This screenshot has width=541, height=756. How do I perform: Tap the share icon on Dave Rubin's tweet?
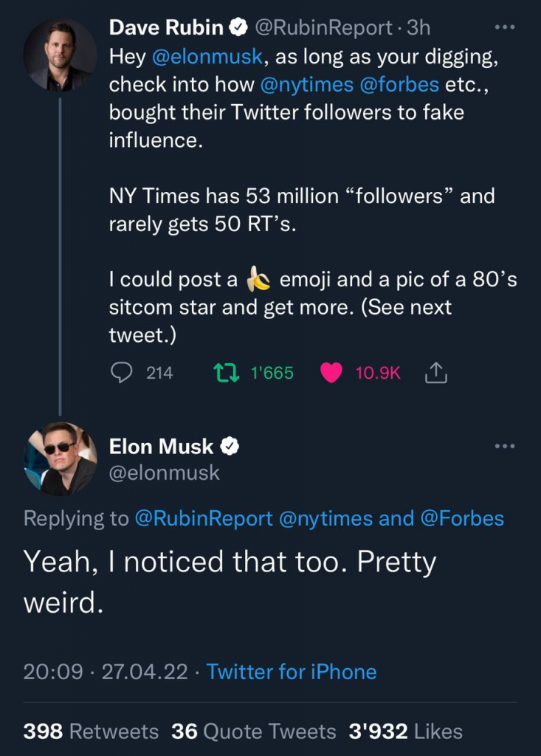coord(436,373)
